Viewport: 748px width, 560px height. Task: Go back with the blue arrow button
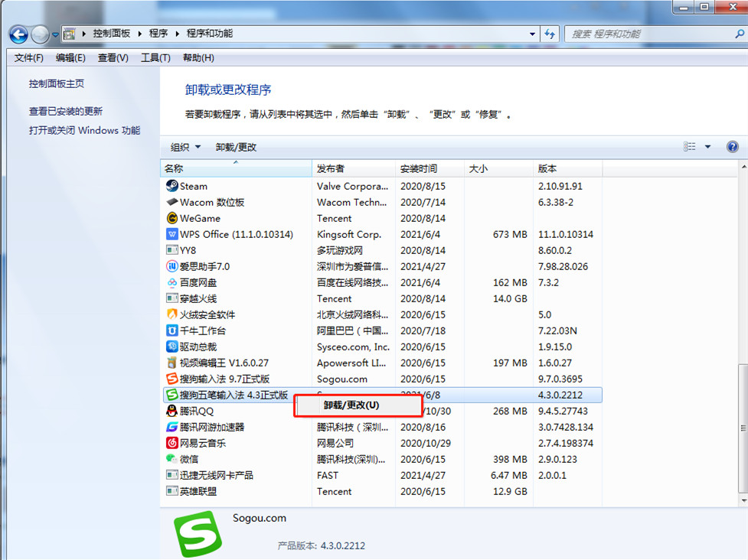18,34
